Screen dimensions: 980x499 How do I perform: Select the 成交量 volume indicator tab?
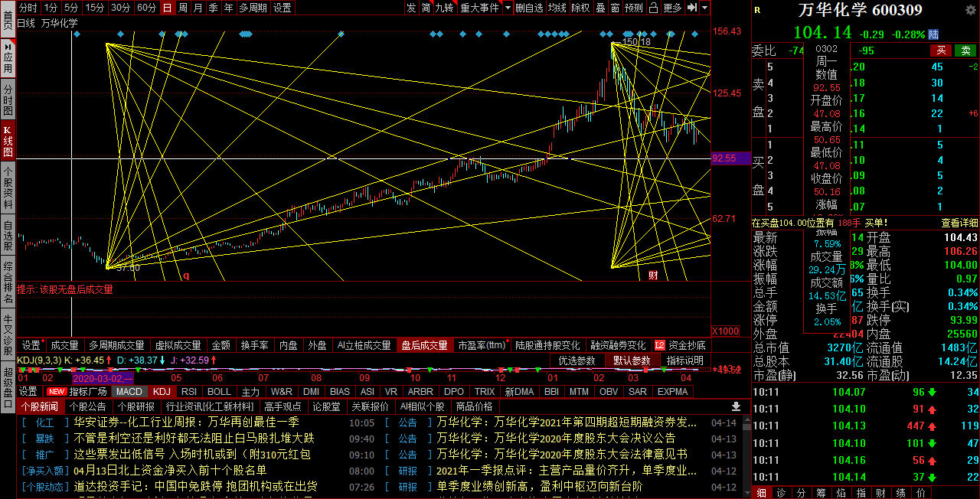coord(64,345)
